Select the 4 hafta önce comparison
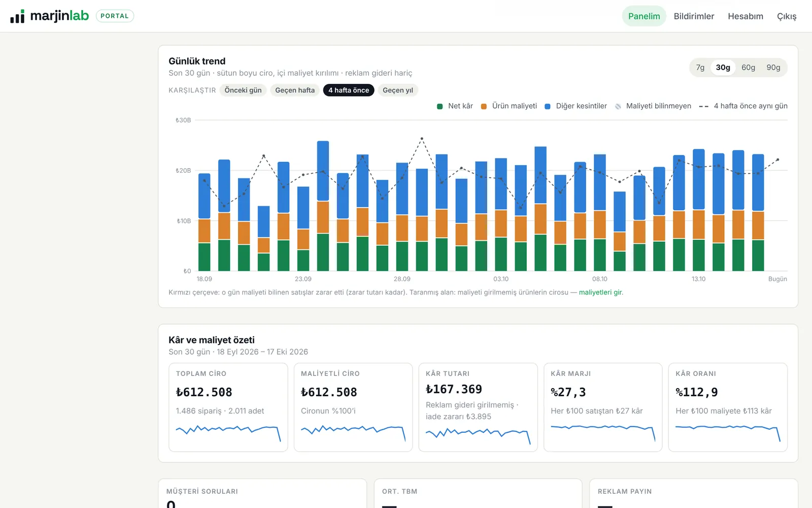 [x=349, y=90]
